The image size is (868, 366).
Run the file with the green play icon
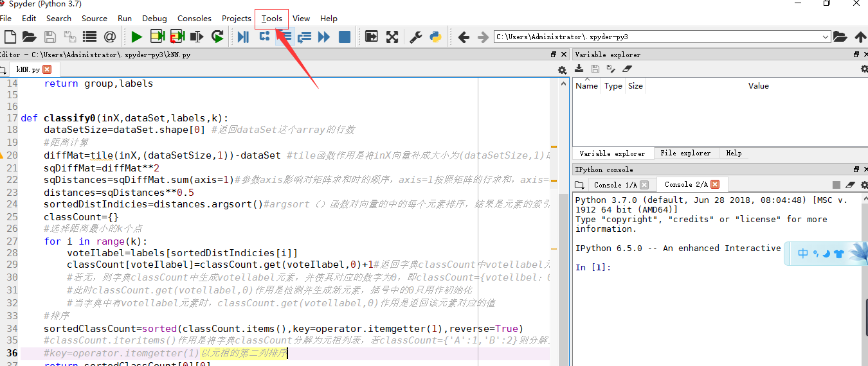pos(136,37)
